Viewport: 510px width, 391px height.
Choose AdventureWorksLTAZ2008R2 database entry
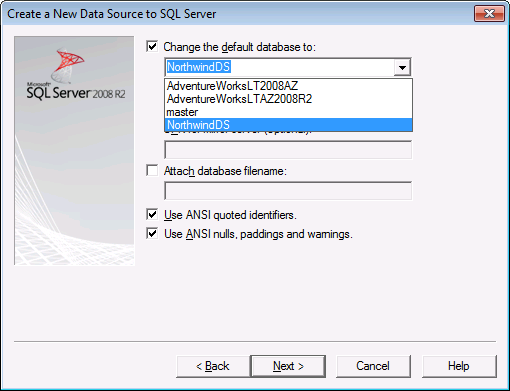point(289,99)
